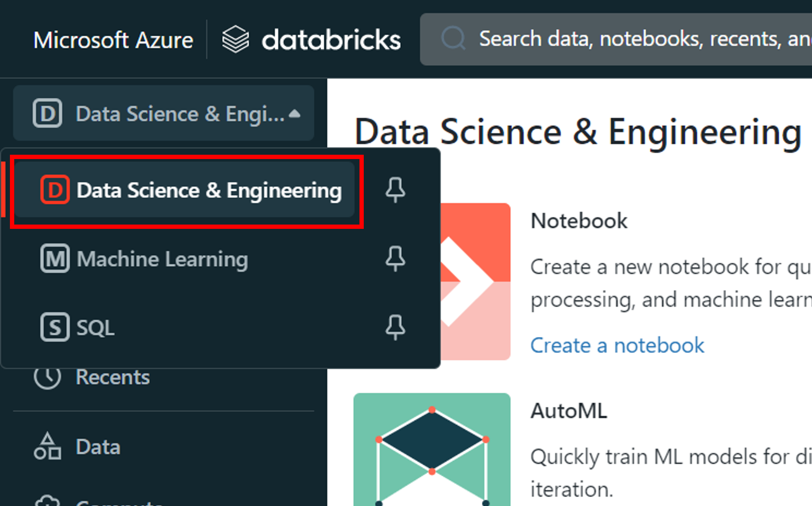Click the M Machine Learning icon

tap(55, 259)
